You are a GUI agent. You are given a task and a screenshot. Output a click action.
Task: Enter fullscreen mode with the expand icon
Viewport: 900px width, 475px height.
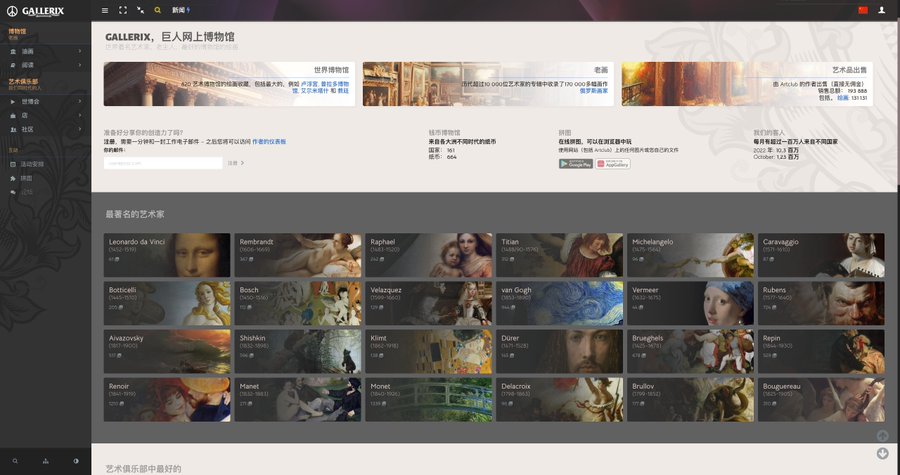123,10
